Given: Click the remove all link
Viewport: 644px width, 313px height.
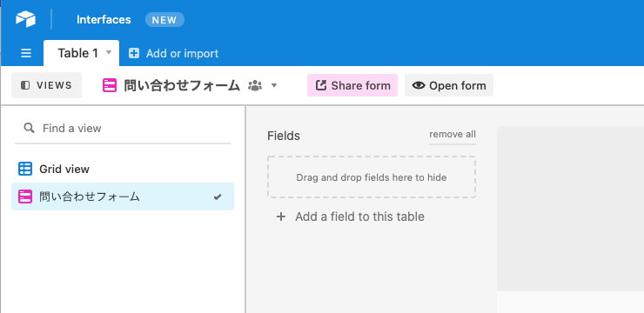Looking at the screenshot, I should (x=453, y=134).
